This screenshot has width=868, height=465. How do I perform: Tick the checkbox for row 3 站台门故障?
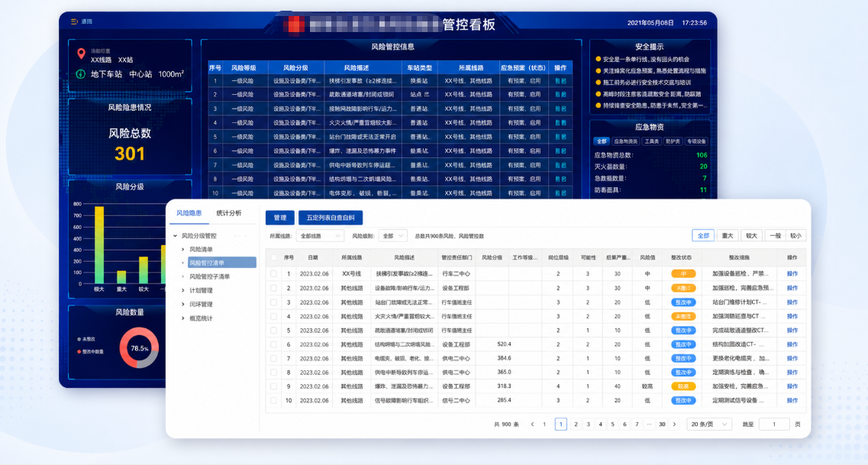pos(273,303)
